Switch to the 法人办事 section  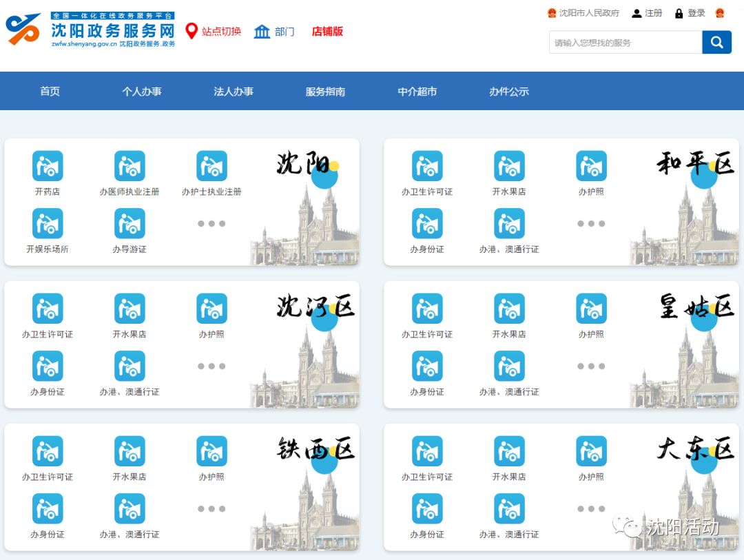click(x=234, y=90)
